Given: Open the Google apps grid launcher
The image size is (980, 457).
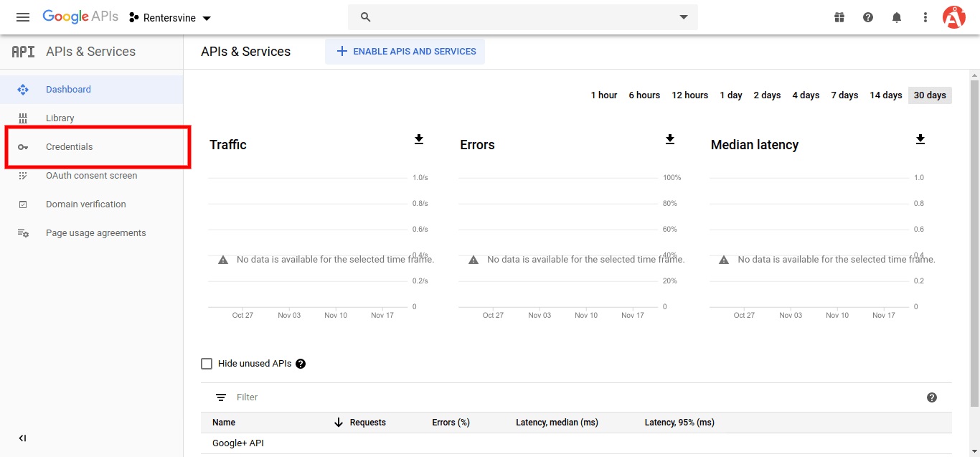Looking at the screenshot, I should point(839,17).
